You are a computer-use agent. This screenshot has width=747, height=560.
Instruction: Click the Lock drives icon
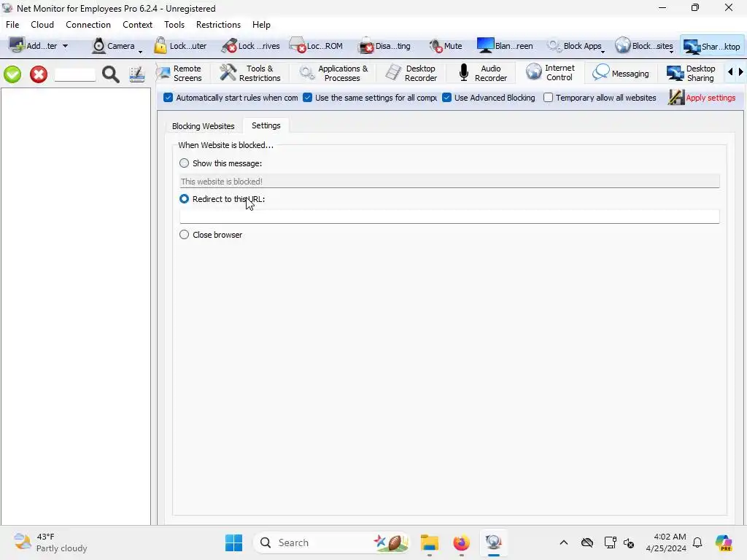229,46
